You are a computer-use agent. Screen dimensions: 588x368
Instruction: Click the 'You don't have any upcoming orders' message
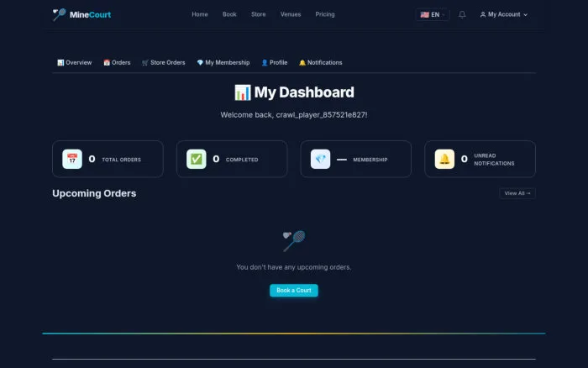(x=294, y=267)
